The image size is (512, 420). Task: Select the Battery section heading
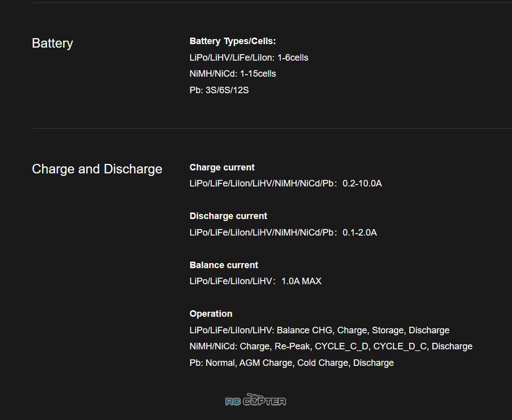52,44
